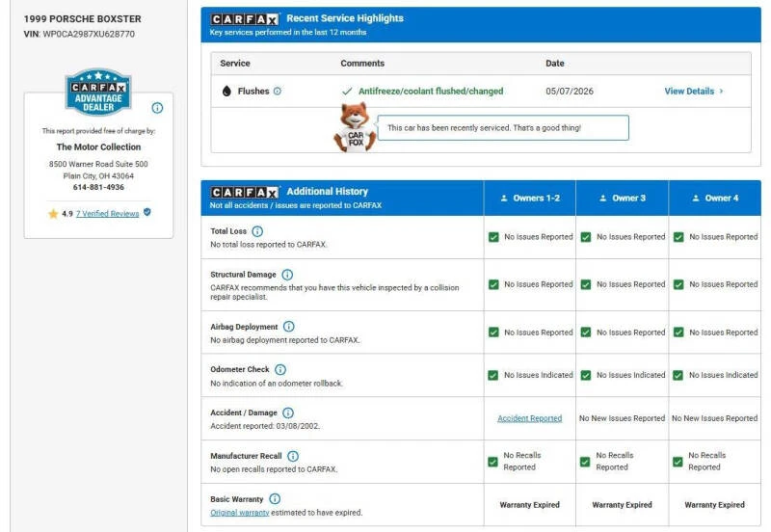This screenshot has height=532, width=771.
Task: Click the Flushes water drop icon
Action: (226, 91)
